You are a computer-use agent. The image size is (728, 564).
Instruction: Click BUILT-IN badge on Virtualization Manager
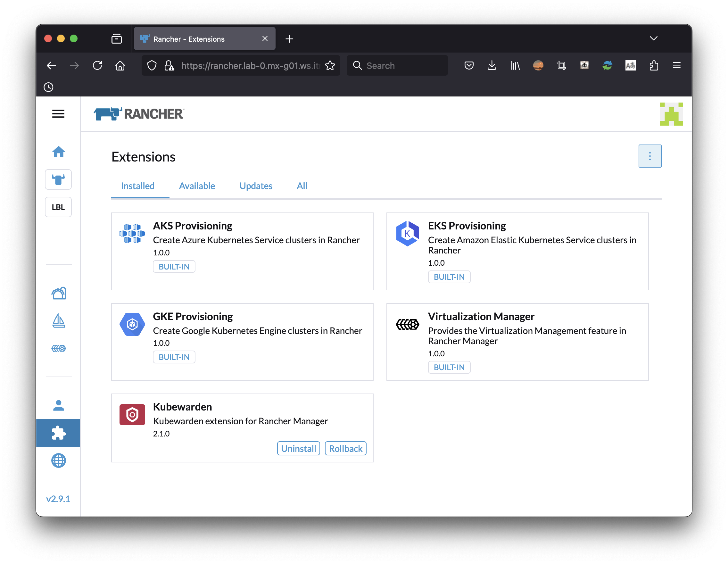click(x=449, y=367)
